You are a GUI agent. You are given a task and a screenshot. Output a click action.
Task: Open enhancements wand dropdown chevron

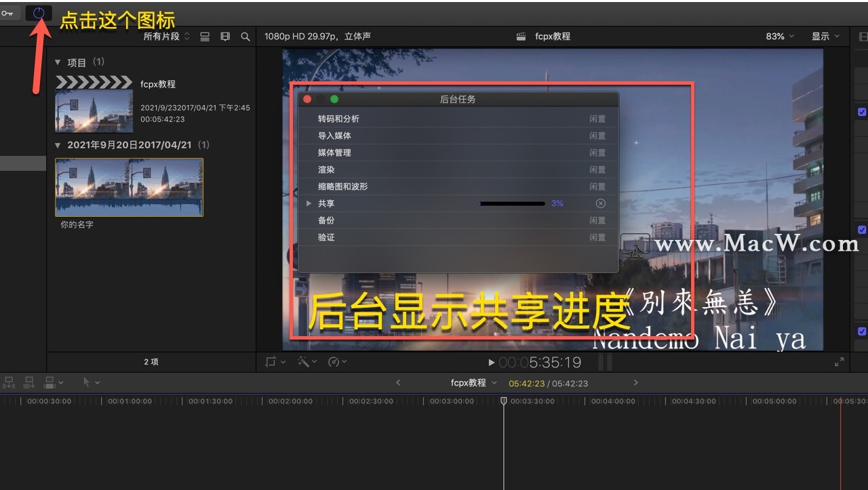point(314,362)
